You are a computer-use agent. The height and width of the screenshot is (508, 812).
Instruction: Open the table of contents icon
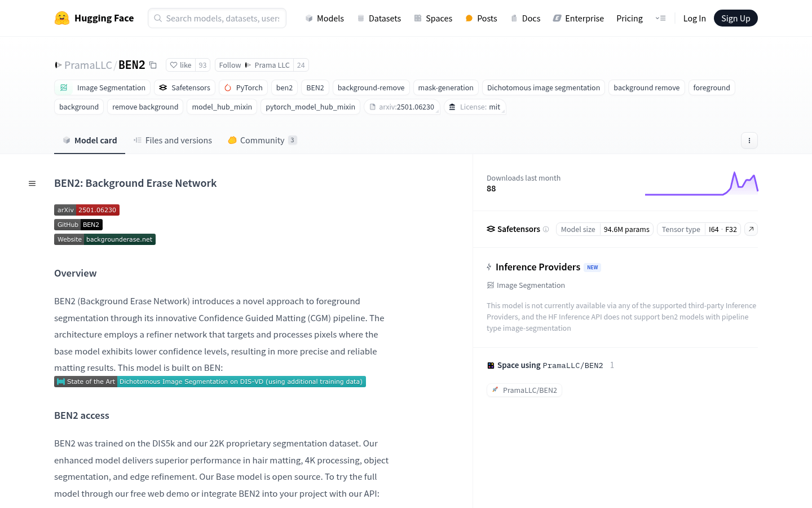coord(32,183)
